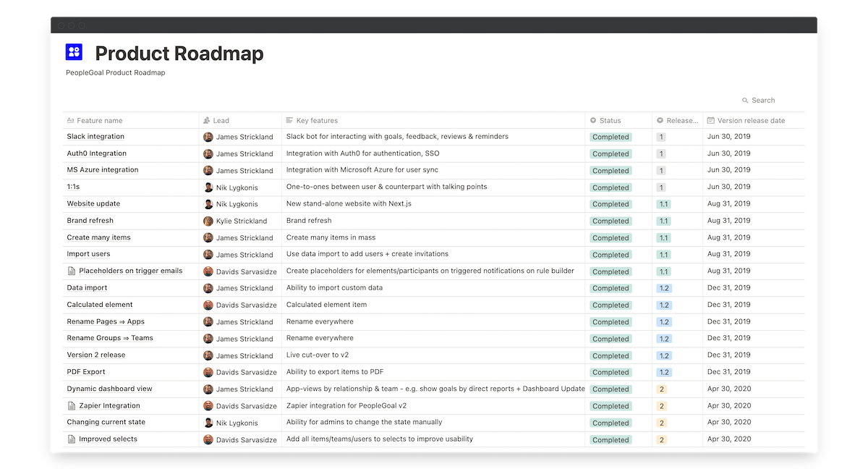Select the Zapier Integration feature name
868x469 pixels.
coord(110,405)
